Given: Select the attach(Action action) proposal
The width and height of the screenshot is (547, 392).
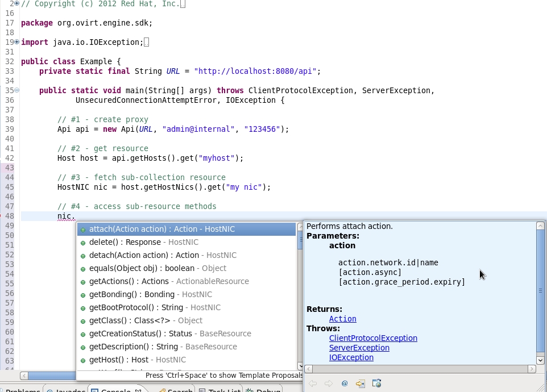Looking at the screenshot, I should 161,230.
